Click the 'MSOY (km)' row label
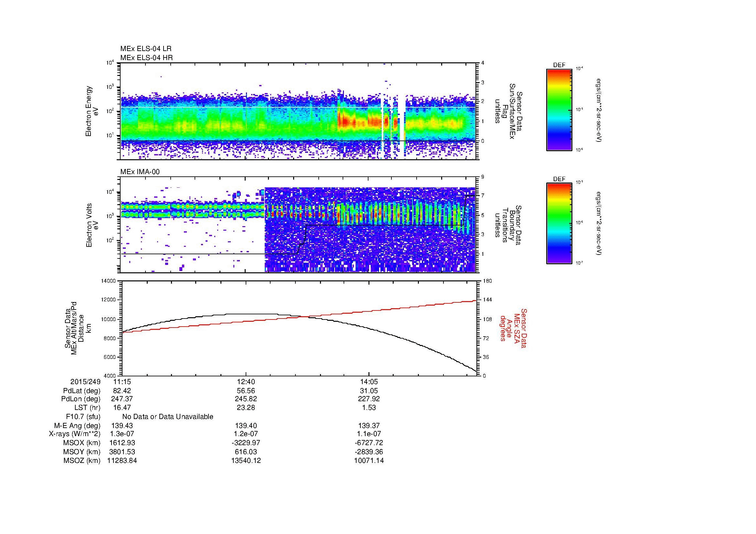The image size is (756, 534). (82, 452)
